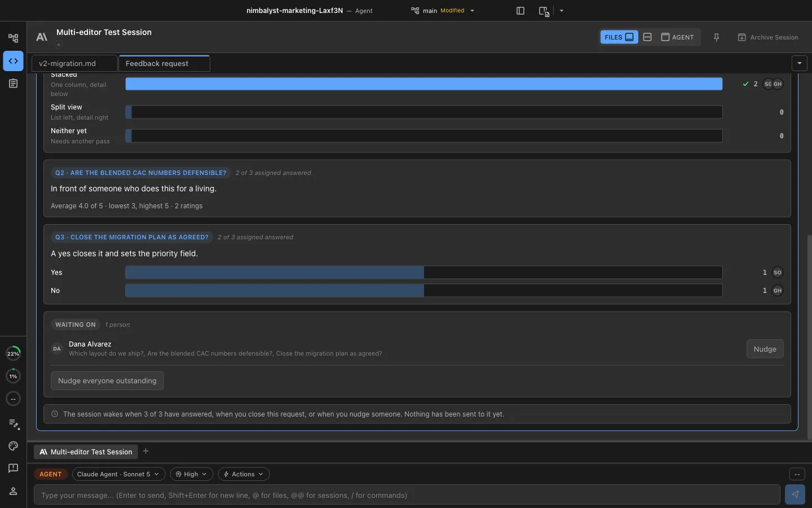The width and height of the screenshot is (812, 508).
Task: Click the Stacked option result bar
Action: click(x=423, y=84)
